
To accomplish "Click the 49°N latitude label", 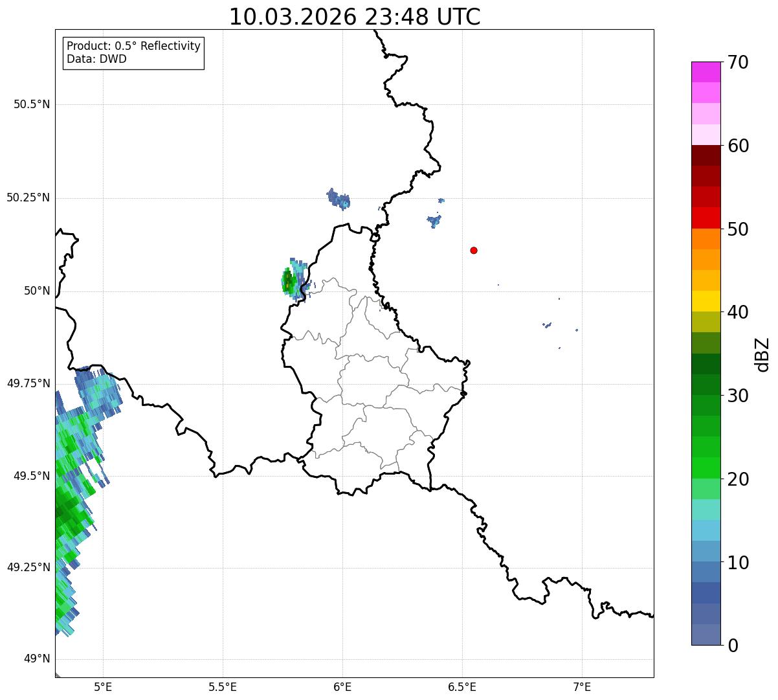I will pos(37,659).
